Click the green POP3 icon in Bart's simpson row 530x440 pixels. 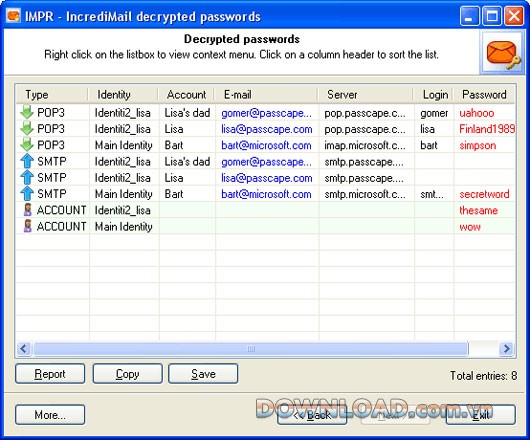coord(27,145)
